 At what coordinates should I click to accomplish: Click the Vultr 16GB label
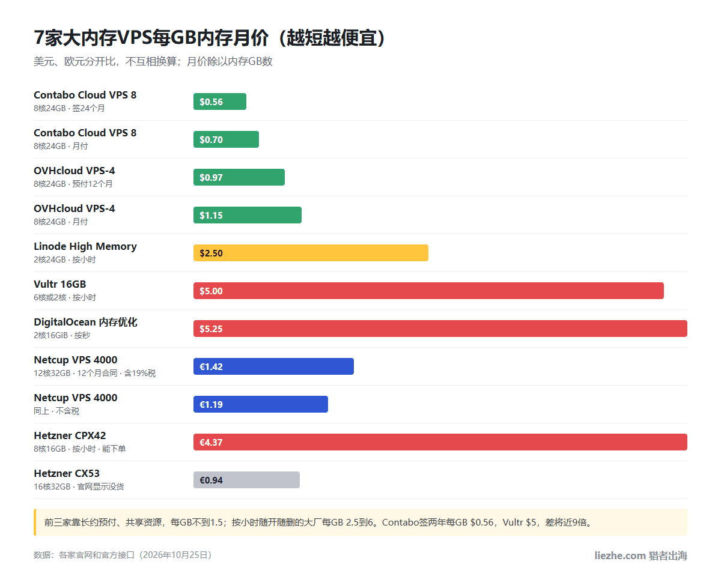60,284
